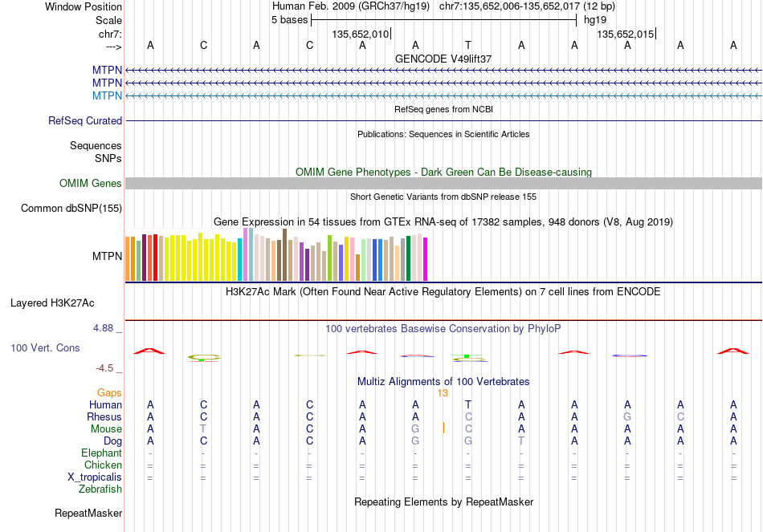Image resolution: width=763 pixels, height=532 pixels.
Task: Click the orange insertion bar in Mouse row
Action: (x=443, y=428)
